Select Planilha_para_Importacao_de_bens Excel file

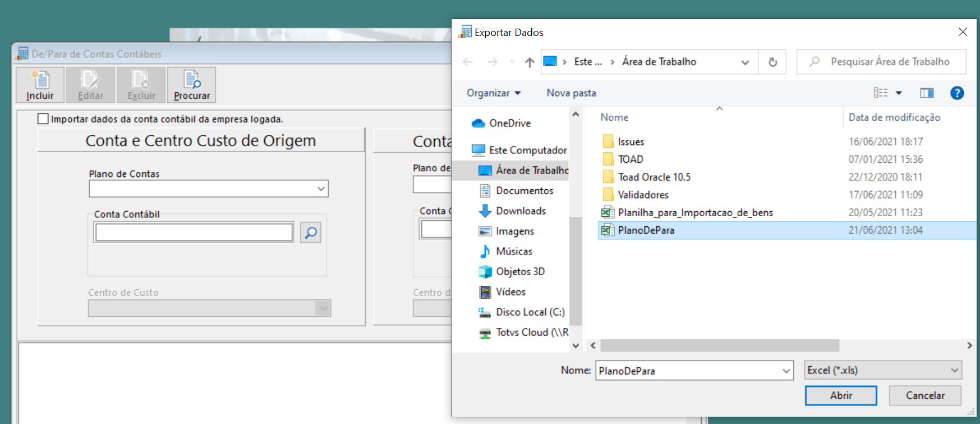[x=695, y=212]
